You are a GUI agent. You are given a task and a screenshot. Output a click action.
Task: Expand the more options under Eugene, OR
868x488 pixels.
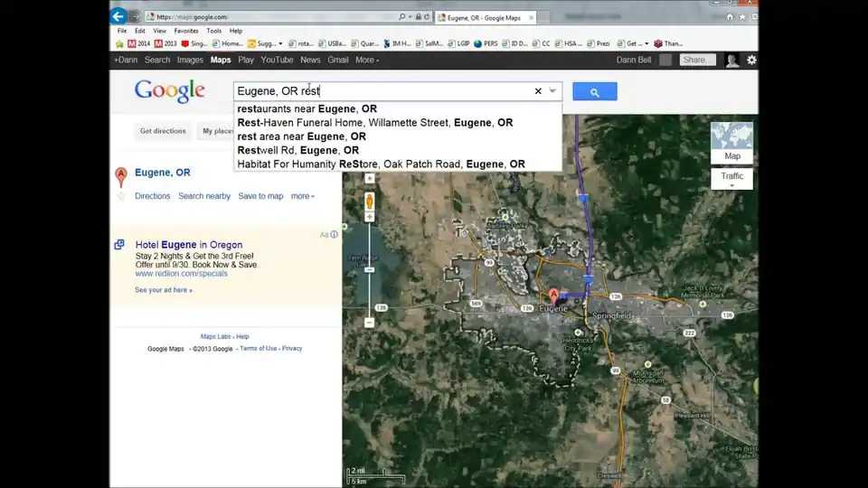pos(302,196)
